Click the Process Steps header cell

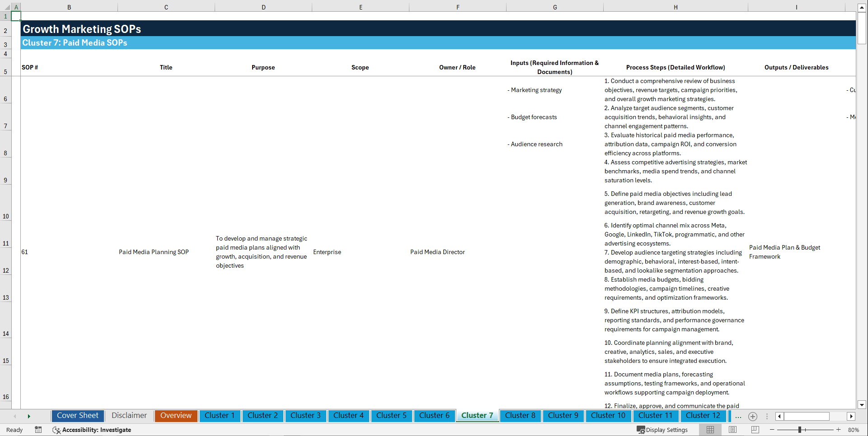click(676, 67)
